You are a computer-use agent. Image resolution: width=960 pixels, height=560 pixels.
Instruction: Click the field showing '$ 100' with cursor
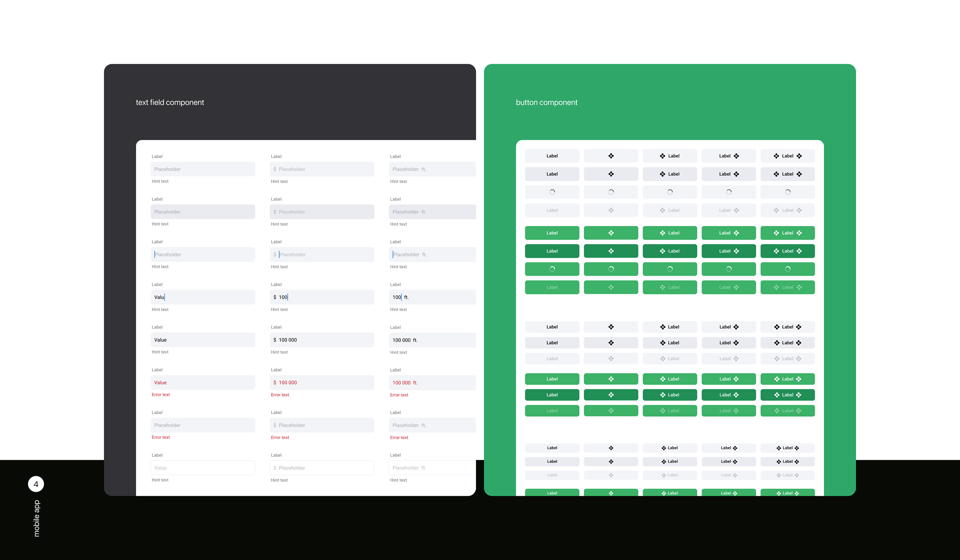pos(322,297)
